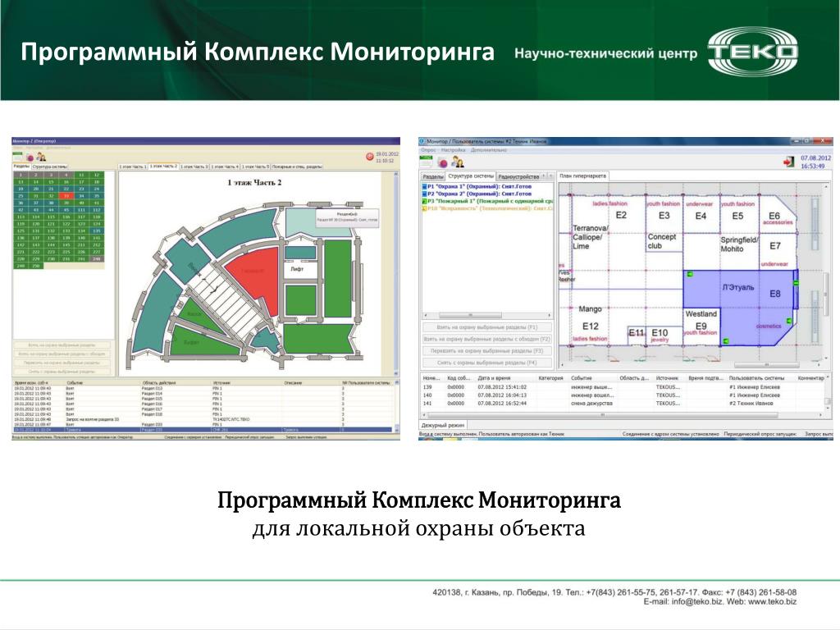Open the Пожарные и спец. разделы tab
840x630 pixels.
tap(297, 167)
